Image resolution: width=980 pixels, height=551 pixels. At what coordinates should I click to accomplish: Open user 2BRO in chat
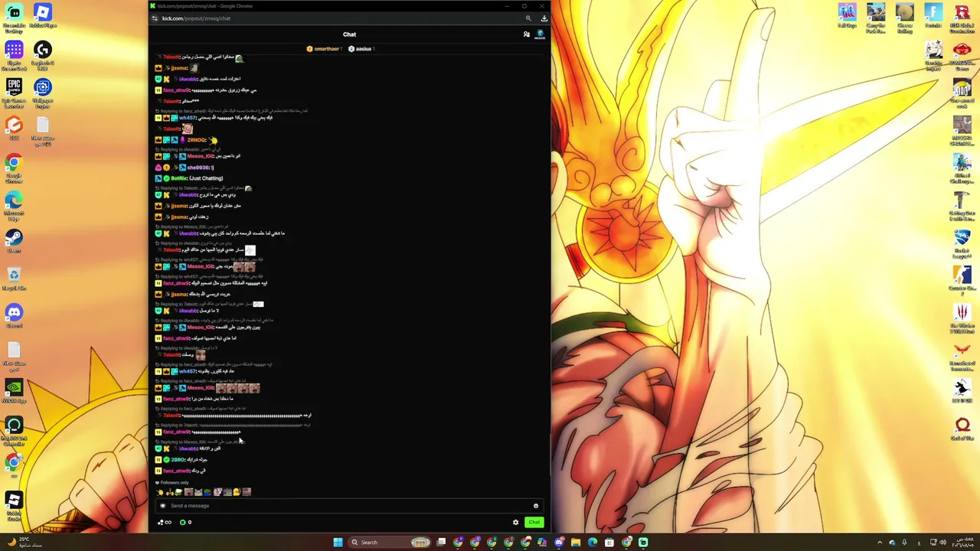178,460
